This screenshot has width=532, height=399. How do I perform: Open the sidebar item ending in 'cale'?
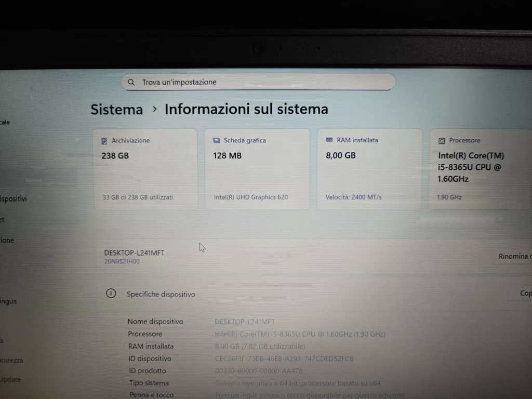coord(5,123)
